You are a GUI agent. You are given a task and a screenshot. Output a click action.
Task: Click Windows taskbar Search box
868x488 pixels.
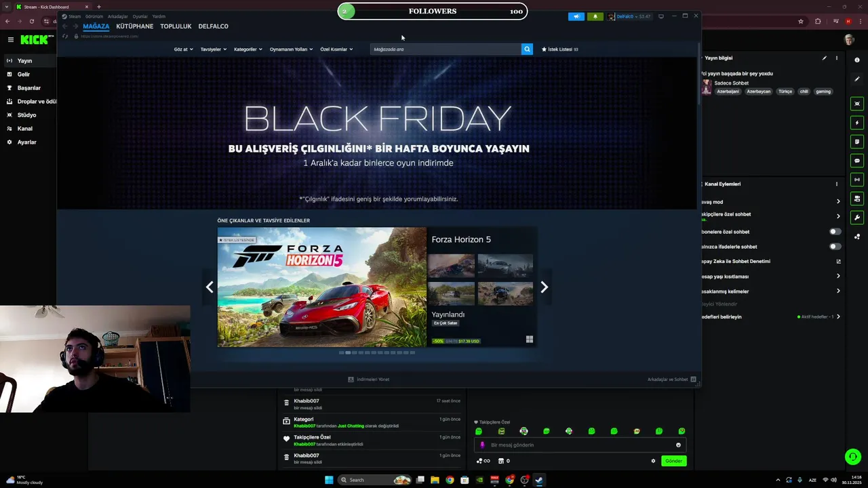pyautogui.click(x=375, y=480)
